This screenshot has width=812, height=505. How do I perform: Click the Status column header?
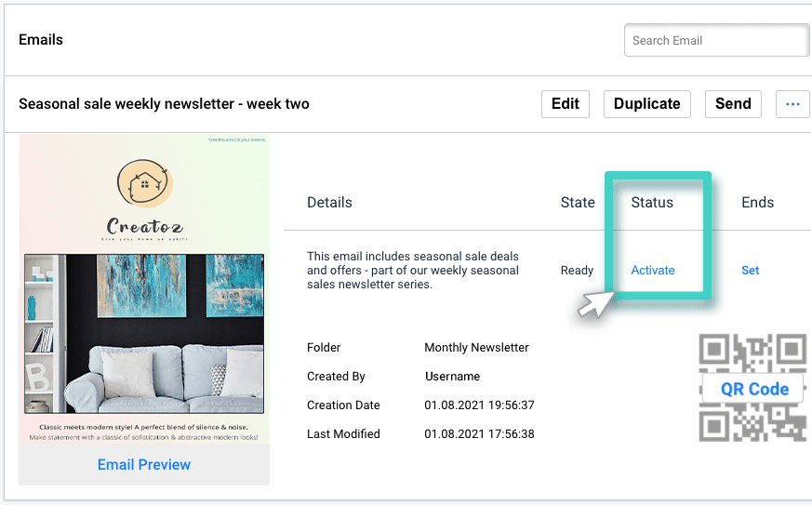(652, 203)
